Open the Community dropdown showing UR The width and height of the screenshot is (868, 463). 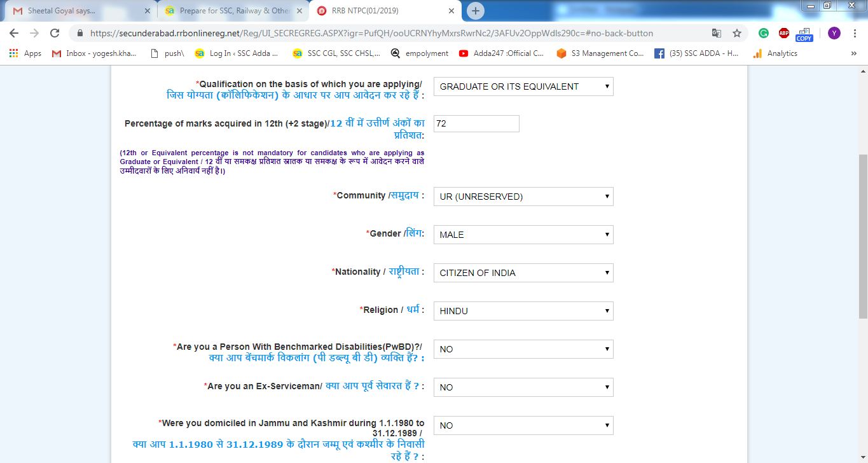[523, 197]
